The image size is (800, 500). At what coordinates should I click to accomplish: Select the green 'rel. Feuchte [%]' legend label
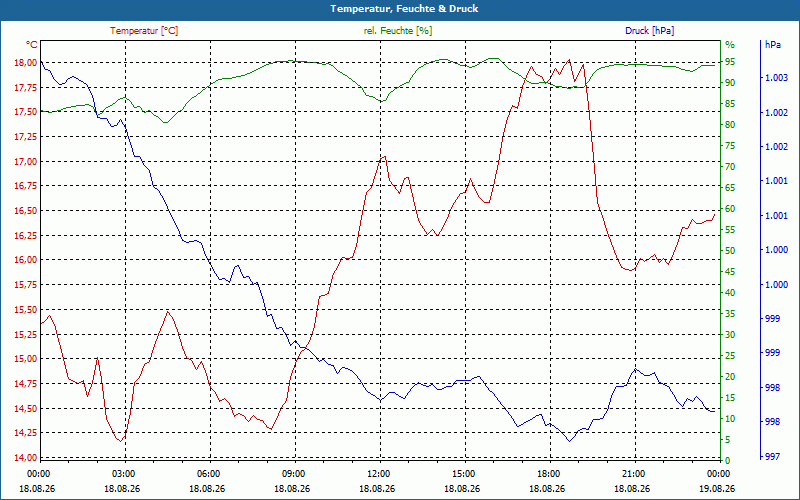click(x=397, y=31)
